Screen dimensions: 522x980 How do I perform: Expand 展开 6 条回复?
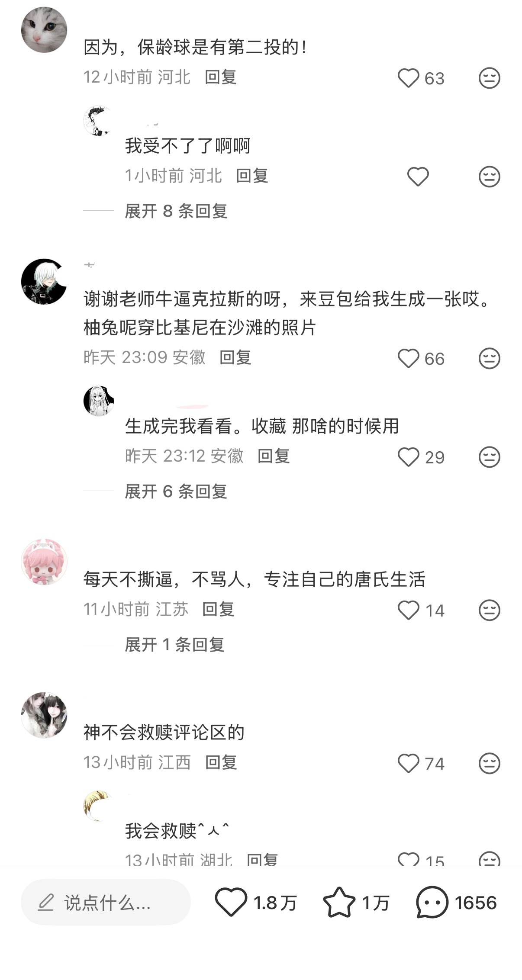(176, 492)
